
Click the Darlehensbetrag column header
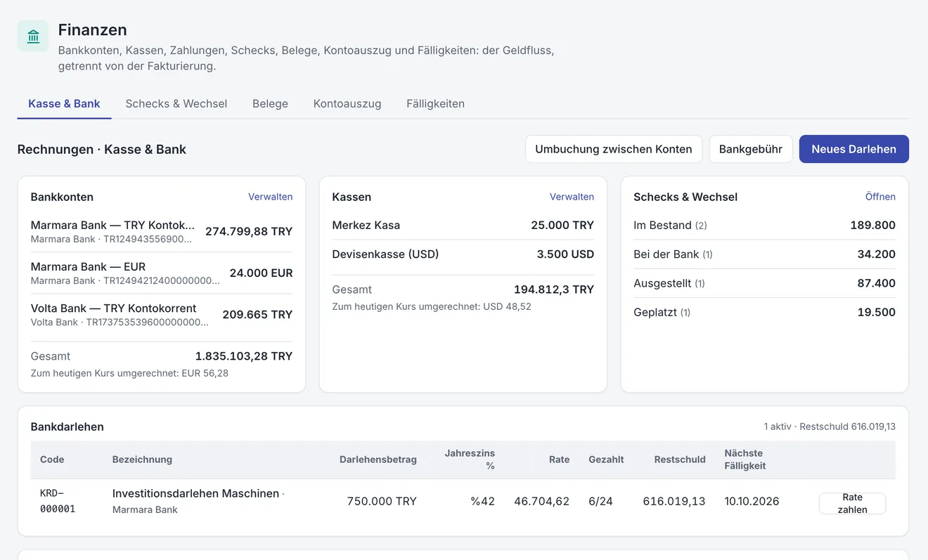(x=378, y=460)
